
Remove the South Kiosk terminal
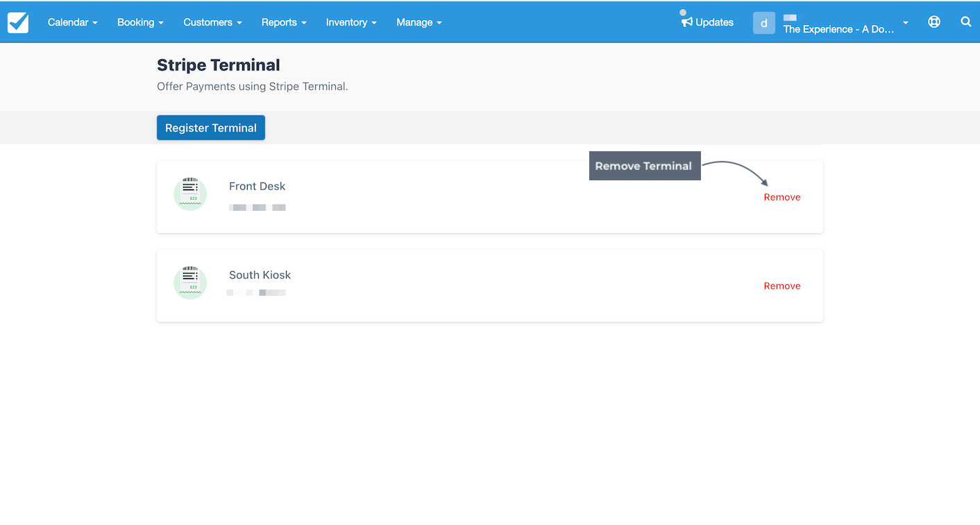pyautogui.click(x=782, y=286)
